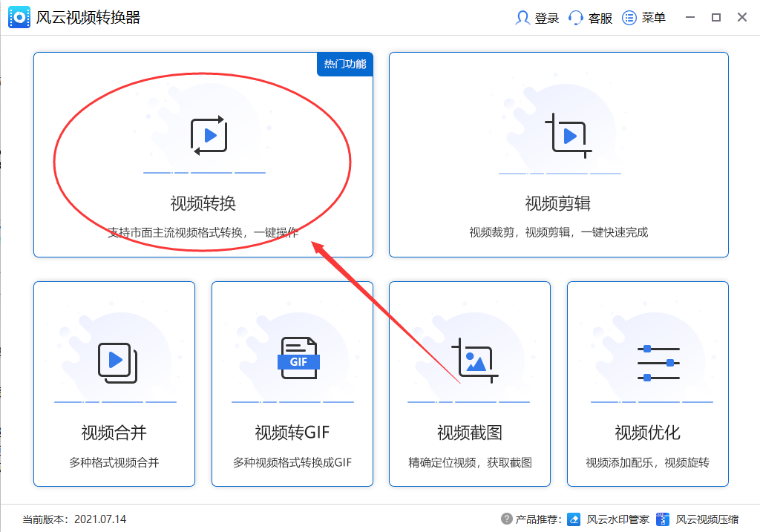Click the app logo in title bar
The height and width of the screenshot is (532, 760).
(19, 17)
